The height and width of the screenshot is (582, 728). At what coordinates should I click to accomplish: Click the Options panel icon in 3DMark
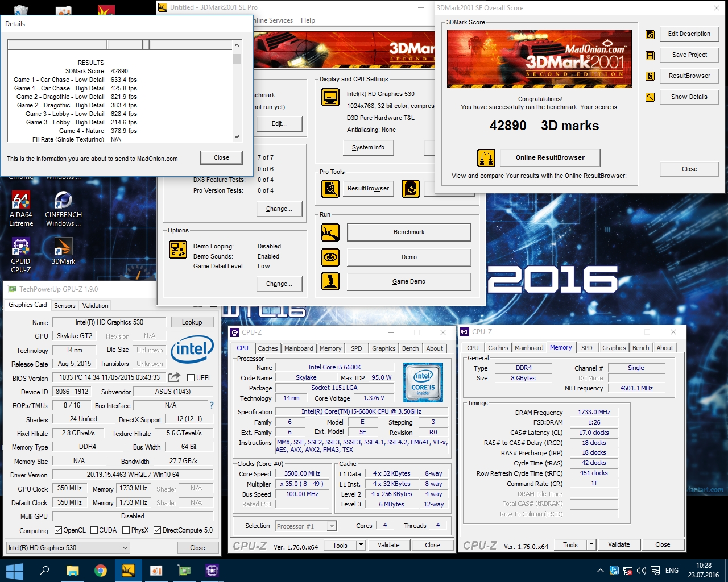point(178,250)
